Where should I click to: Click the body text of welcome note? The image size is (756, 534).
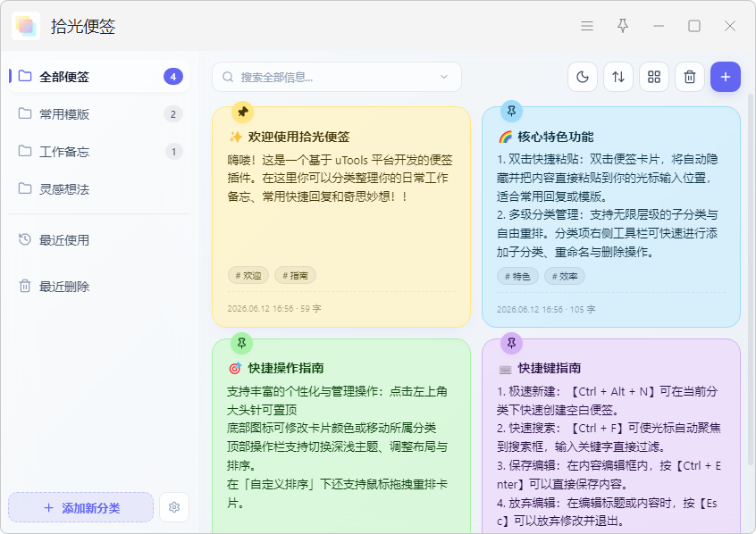tap(340, 179)
